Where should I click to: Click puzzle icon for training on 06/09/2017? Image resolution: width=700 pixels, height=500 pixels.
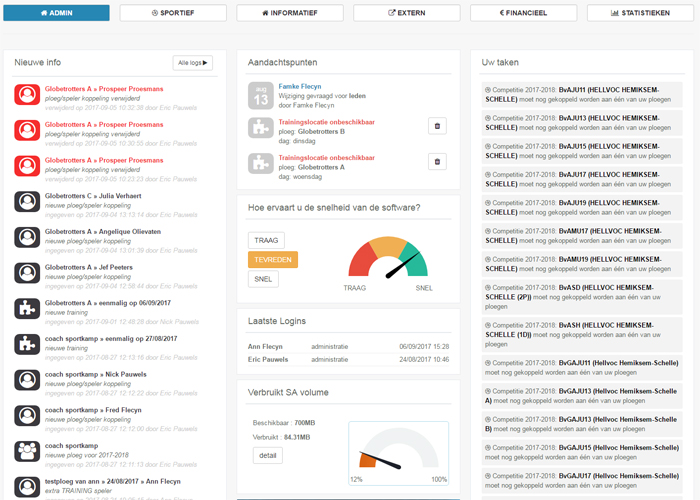point(27,309)
